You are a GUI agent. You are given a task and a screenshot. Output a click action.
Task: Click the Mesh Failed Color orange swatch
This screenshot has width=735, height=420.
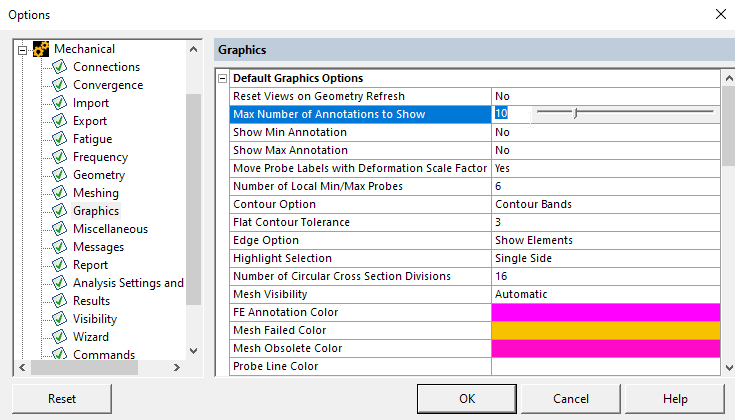[x=605, y=330]
